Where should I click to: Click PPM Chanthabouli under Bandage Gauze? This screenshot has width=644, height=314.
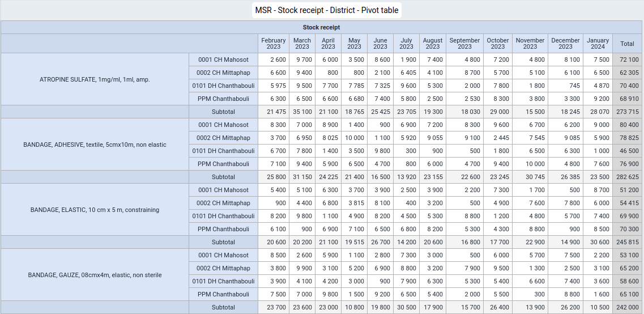coord(223,294)
